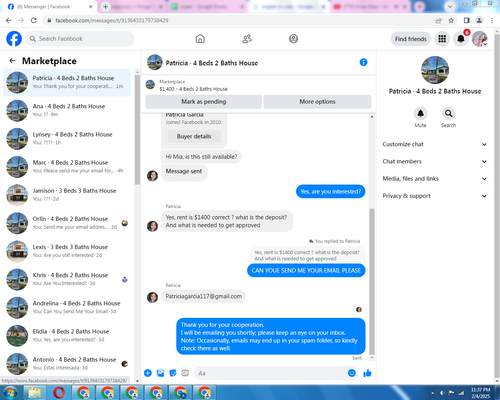
Task: Open the Facebook menu grid icon
Action: click(x=442, y=39)
